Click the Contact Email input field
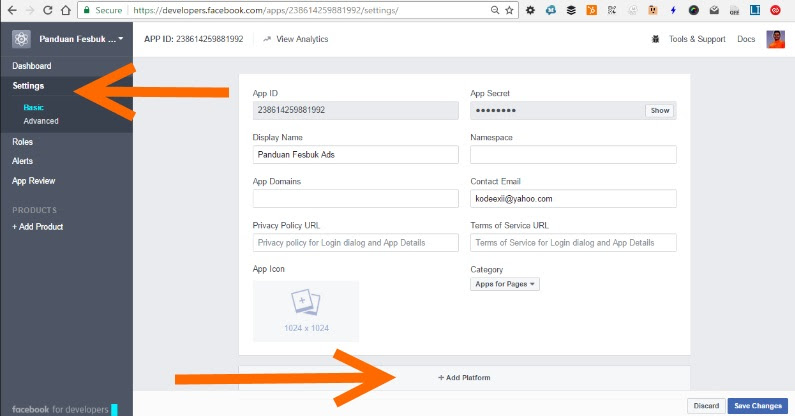Image resolution: width=795 pixels, height=416 pixels. click(573, 198)
